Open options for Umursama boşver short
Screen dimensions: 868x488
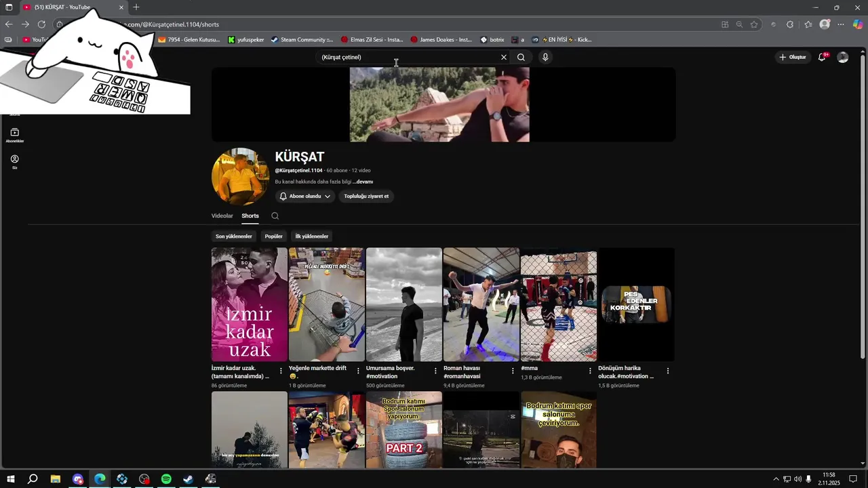coord(435,371)
